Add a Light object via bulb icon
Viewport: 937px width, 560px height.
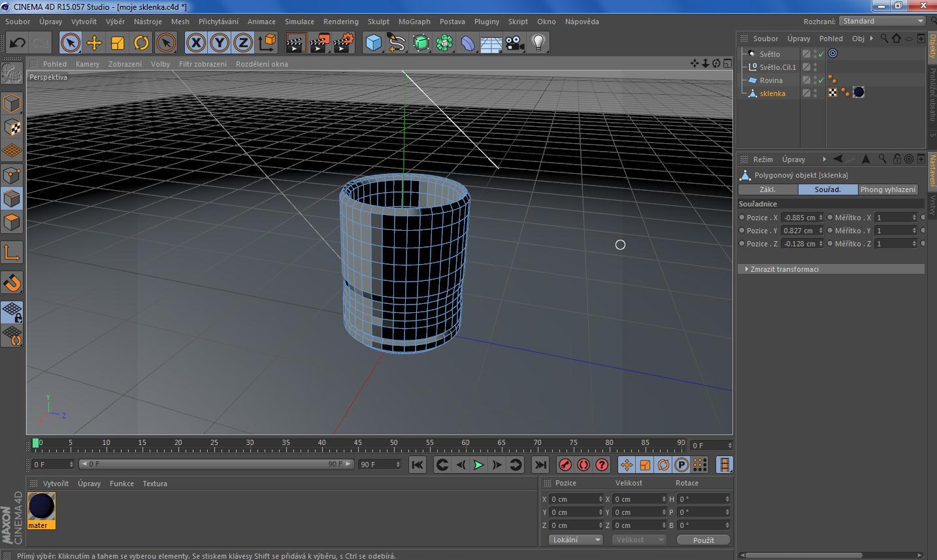538,43
